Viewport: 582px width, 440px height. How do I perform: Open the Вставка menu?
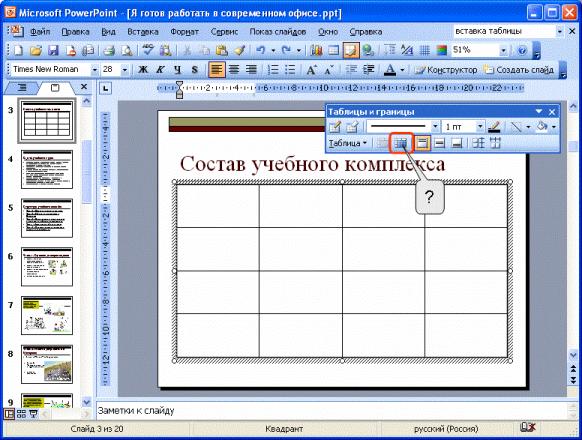[143, 32]
